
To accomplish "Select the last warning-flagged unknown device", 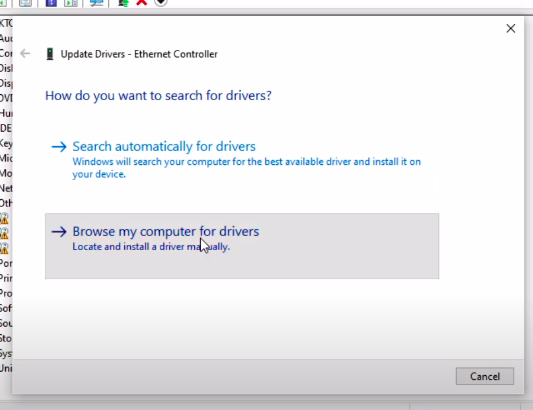I will coord(4,249).
